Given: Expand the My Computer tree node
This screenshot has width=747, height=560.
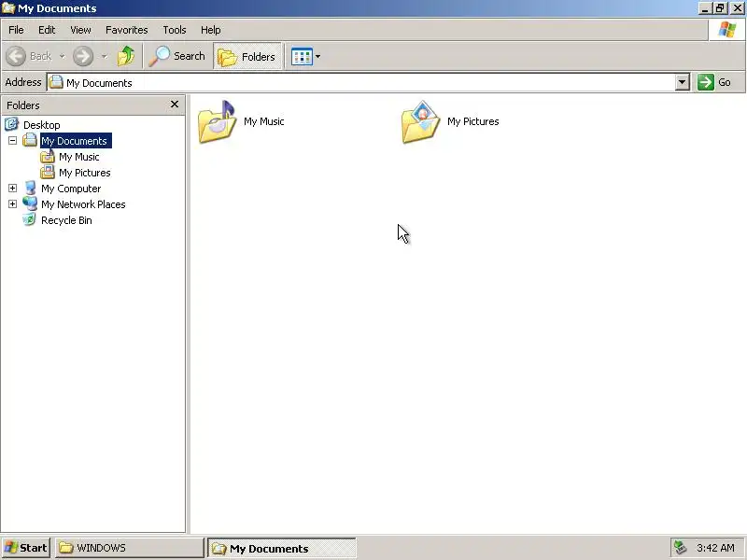Looking at the screenshot, I should pos(13,189).
